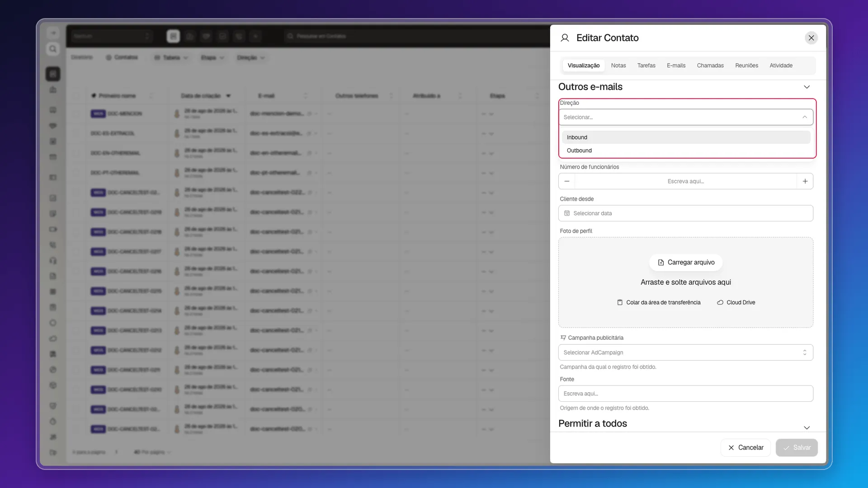
Task: Open the Cliente desde date picker
Action: (685, 213)
